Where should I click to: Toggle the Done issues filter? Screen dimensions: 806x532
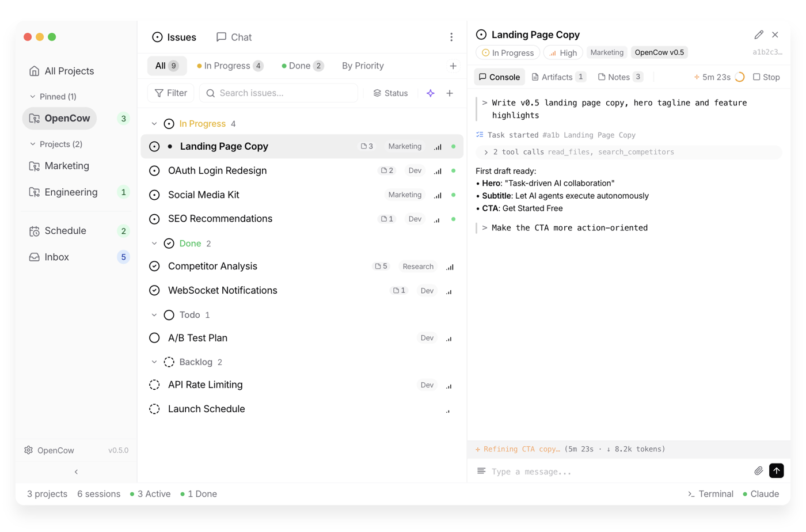(302, 65)
